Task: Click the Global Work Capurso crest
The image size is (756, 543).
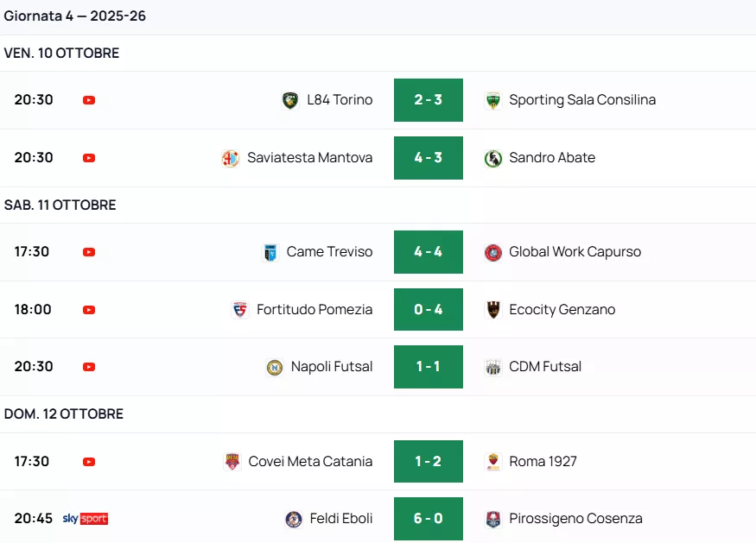Action: (x=493, y=252)
